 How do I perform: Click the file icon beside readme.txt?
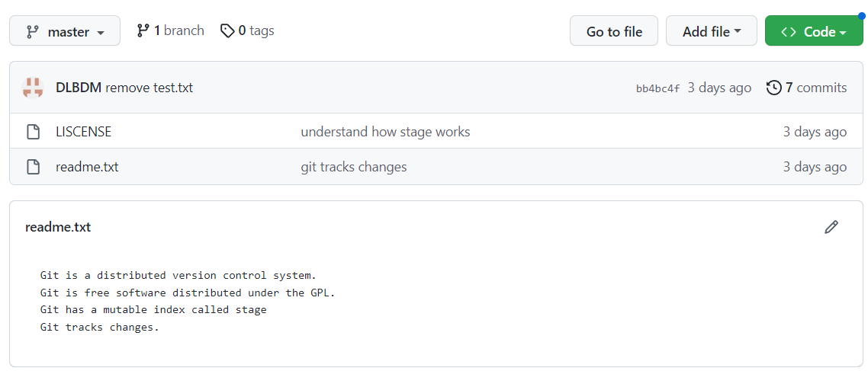point(33,167)
